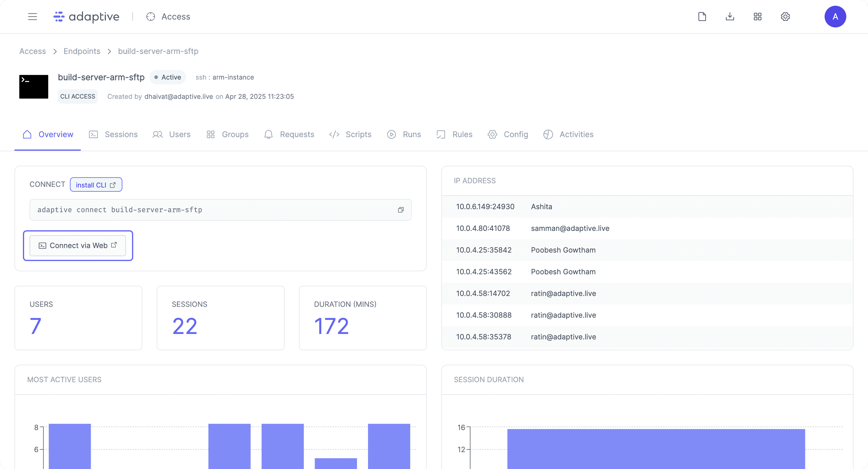Click the download icon in header
The width and height of the screenshot is (868, 469).
click(x=730, y=17)
